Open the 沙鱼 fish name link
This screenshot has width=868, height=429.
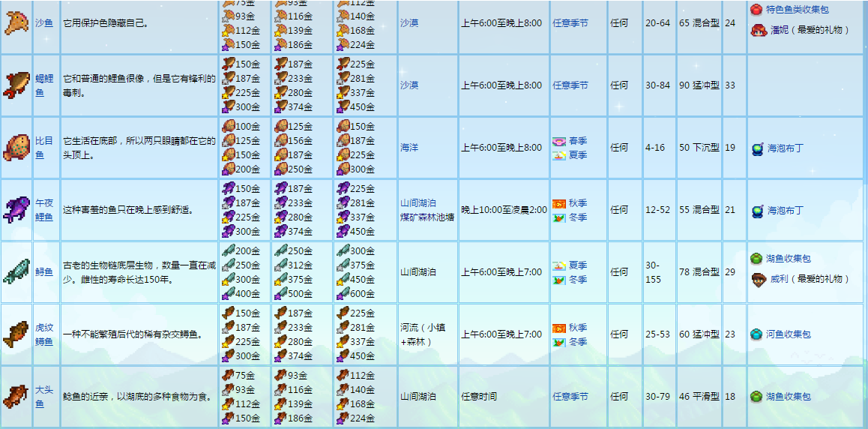point(43,23)
